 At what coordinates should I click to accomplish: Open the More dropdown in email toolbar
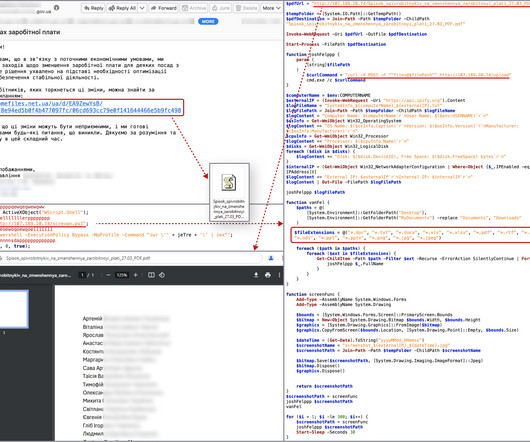click(271, 8)
